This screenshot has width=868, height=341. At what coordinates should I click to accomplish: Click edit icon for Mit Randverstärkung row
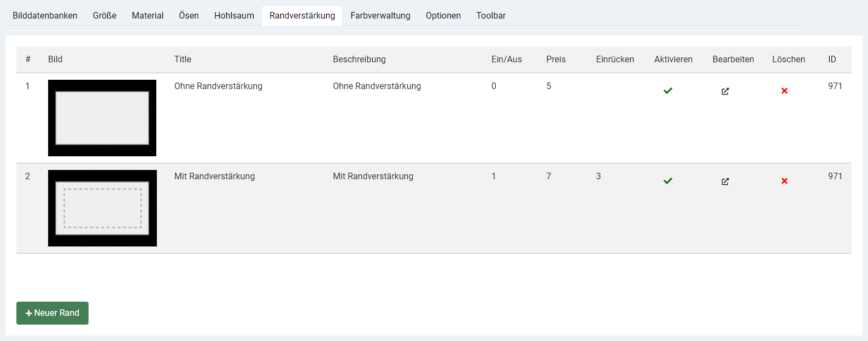pos(725,181)
